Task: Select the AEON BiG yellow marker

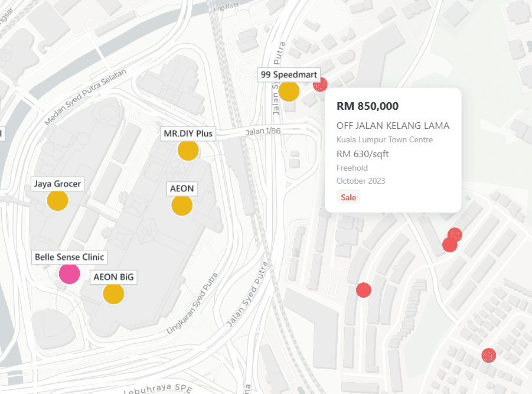Action: pos(113,294)
